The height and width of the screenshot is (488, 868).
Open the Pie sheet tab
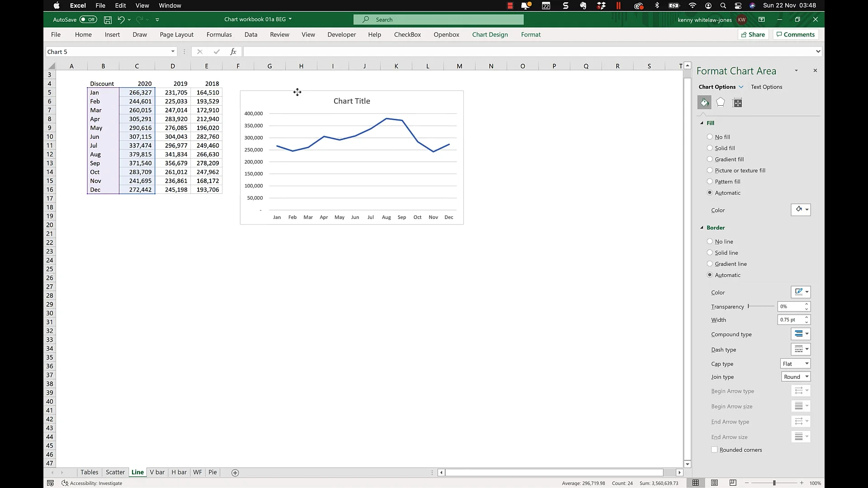point(212,472)
